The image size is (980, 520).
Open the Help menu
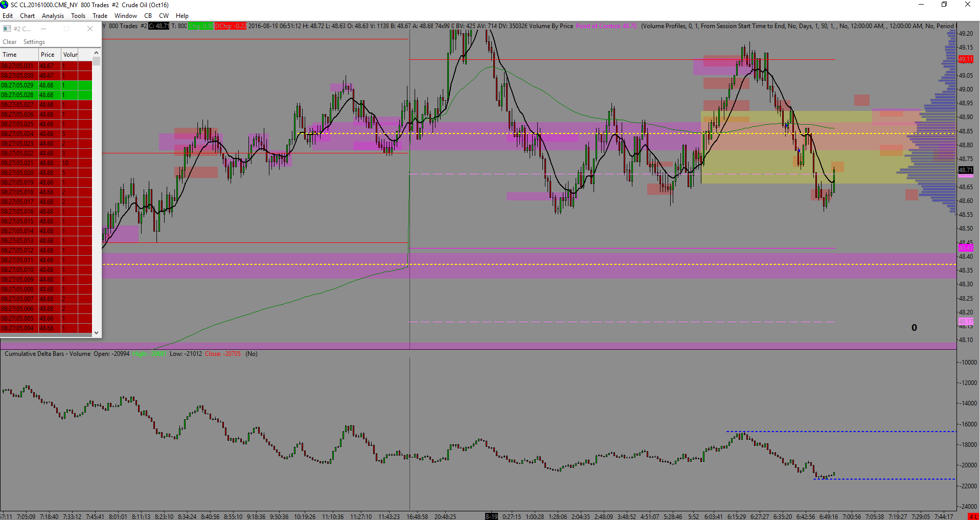click(x=183, y=16)
